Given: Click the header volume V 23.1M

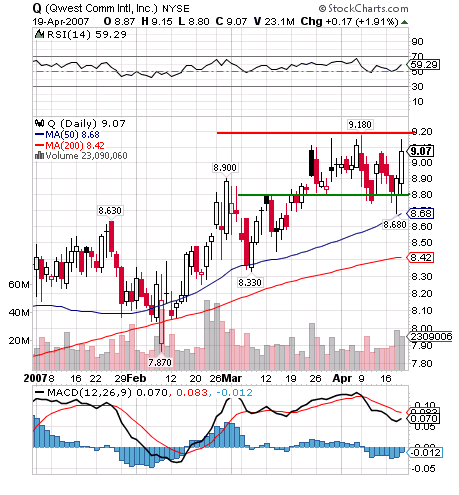Looking at the screenshot, I should point(274,22).
